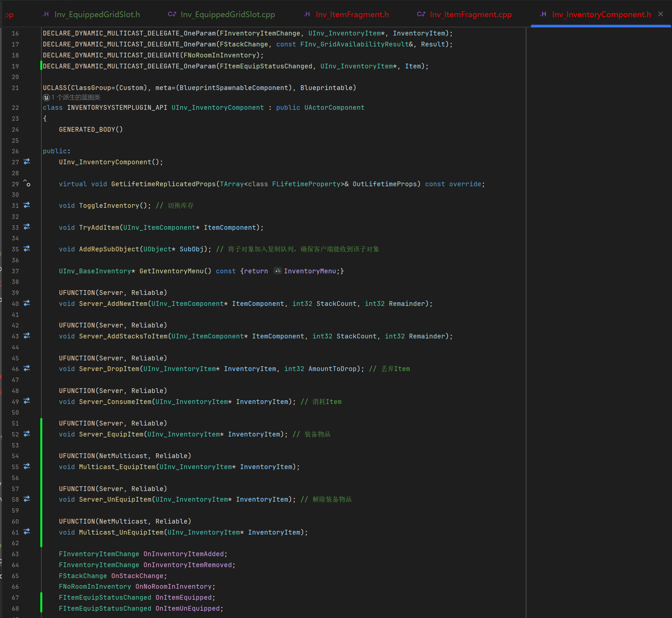Screen dimensions: 672x618
Task: Click line number 21 in the gutter
Action: pyautogui.click(x=15, y=88)
